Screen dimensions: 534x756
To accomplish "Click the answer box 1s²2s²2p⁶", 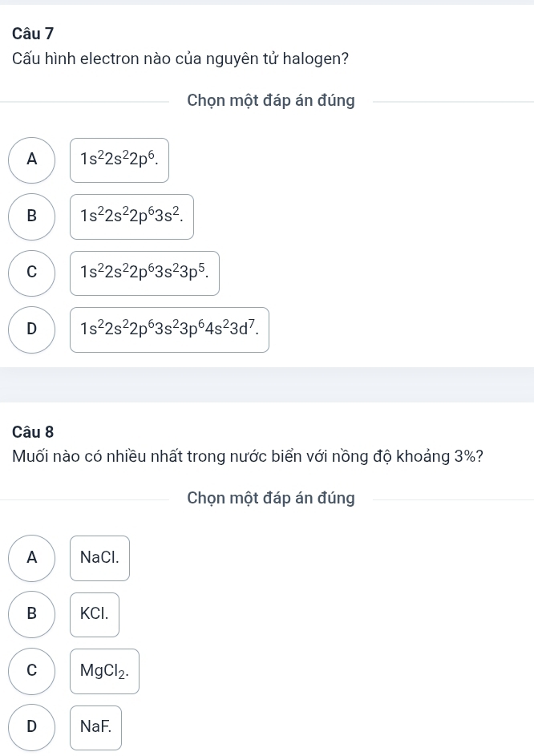I will (119, 160).
